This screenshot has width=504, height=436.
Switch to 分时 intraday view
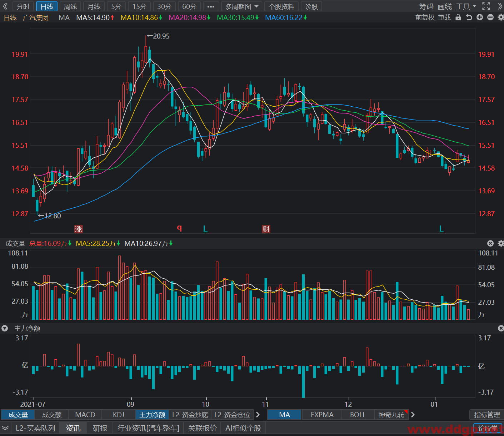23,6
